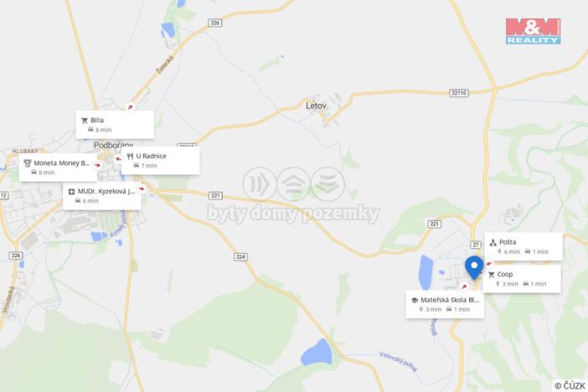Click the blue property location pin
The width and height of the screenshot is (588, 392).
[x=474, y=267]
